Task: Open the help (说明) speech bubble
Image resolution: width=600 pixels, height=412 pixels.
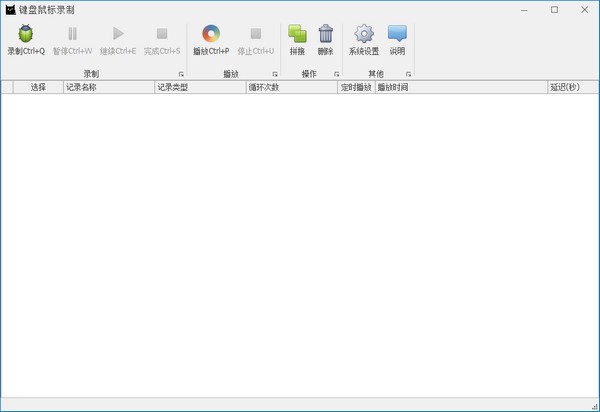Action: click(397, 34)
